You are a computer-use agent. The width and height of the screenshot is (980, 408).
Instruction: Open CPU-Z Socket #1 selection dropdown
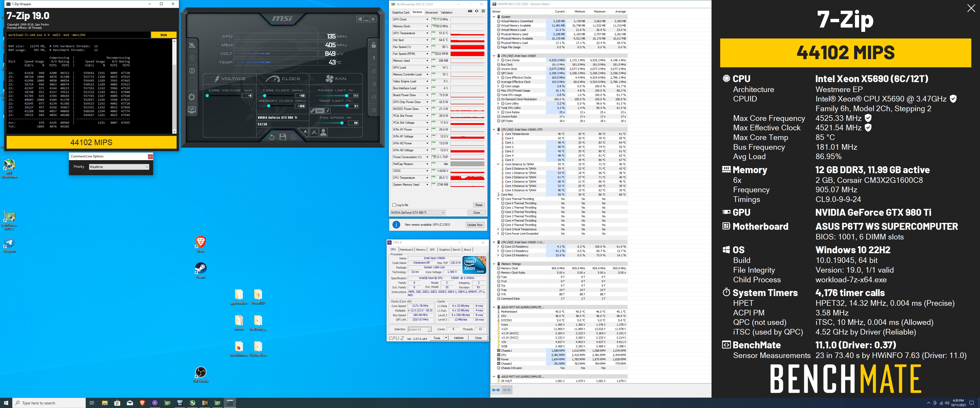[x=420, y=329]
